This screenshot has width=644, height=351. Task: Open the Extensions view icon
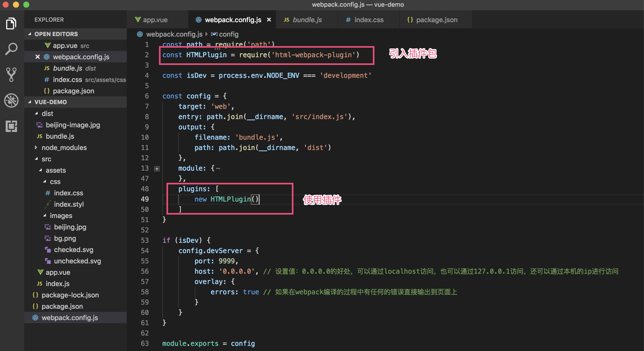11,126
